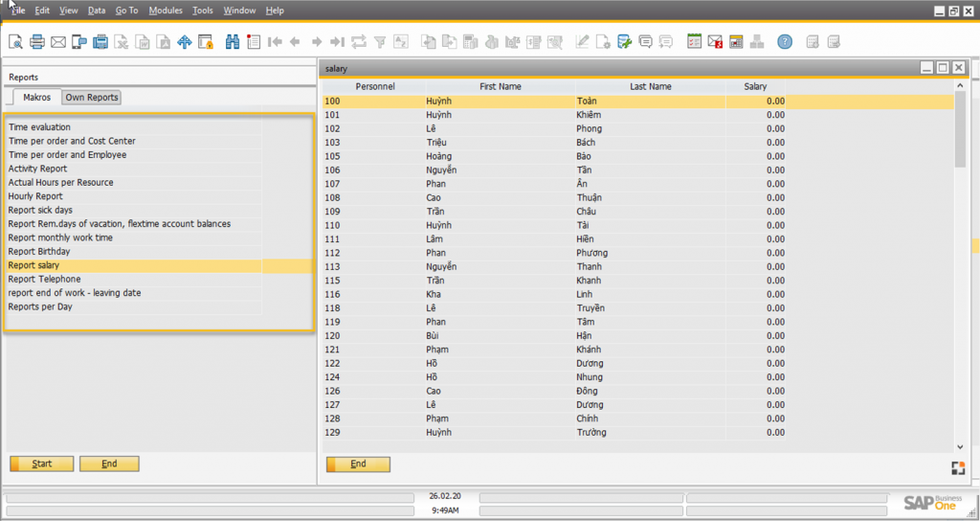Click the Send Email envelope icon
Image resolution: width=980 pixels, height=521 pixels.
(57, 42)
